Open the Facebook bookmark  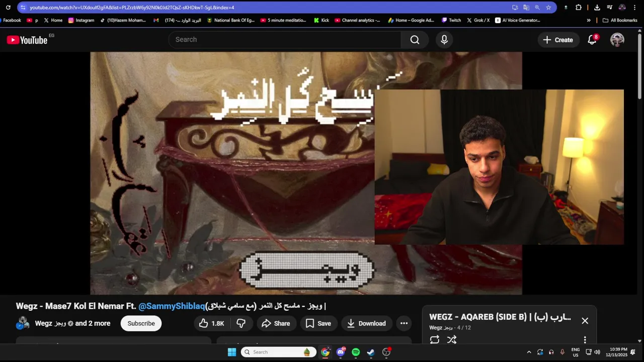tap(10, 21)
